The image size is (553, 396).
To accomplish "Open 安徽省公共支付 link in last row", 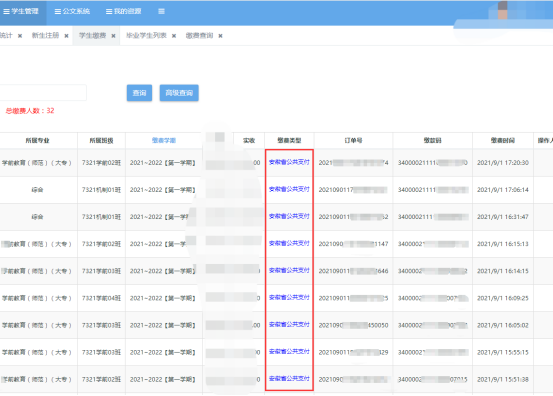I will (x=289, y=379).
